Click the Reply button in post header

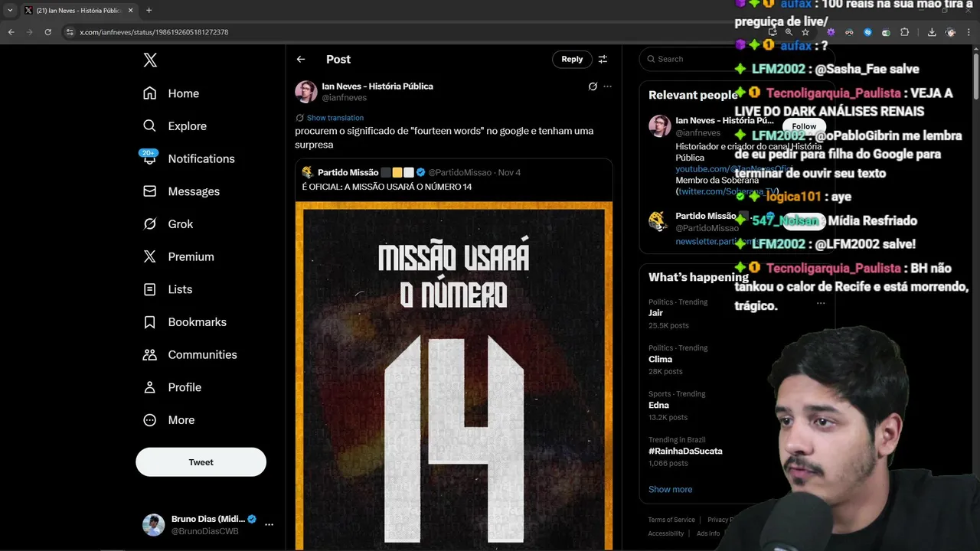coord(572,59)
